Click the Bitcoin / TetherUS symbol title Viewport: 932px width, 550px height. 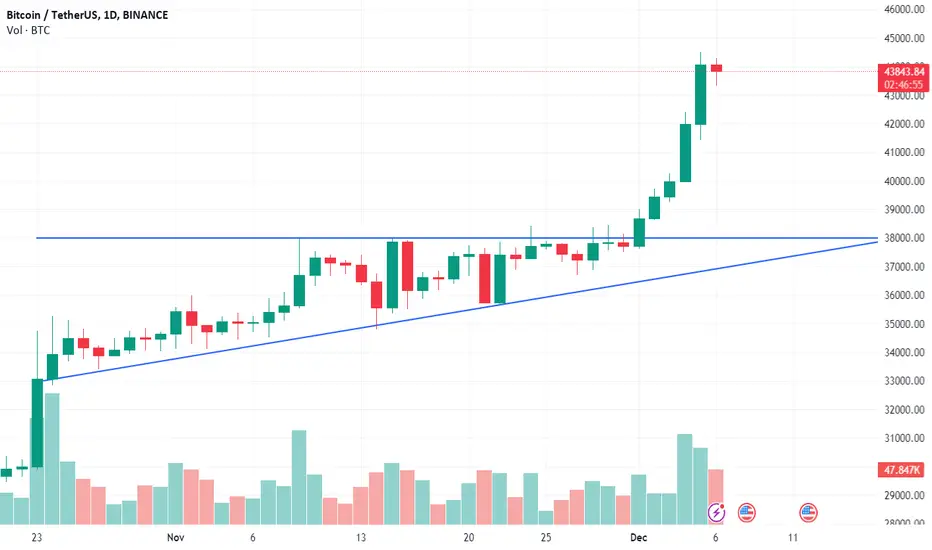pos(52,15)
